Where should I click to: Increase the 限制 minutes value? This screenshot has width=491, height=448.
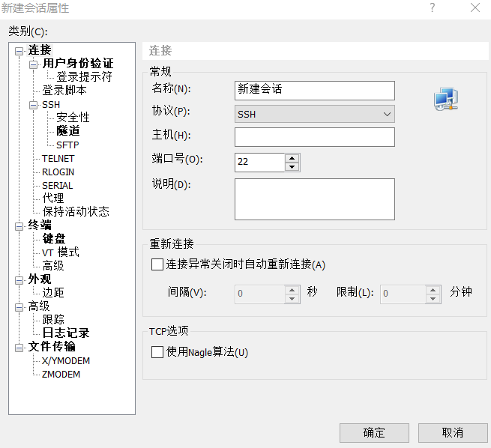(433, 290)
